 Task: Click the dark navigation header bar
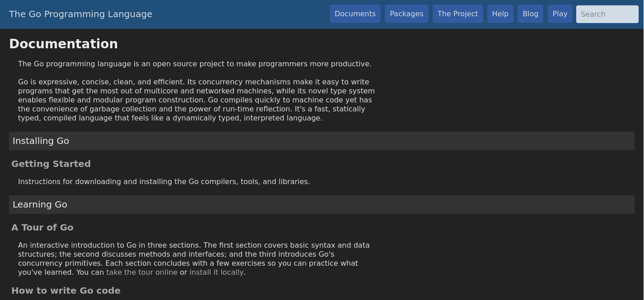tap(226, 14)
